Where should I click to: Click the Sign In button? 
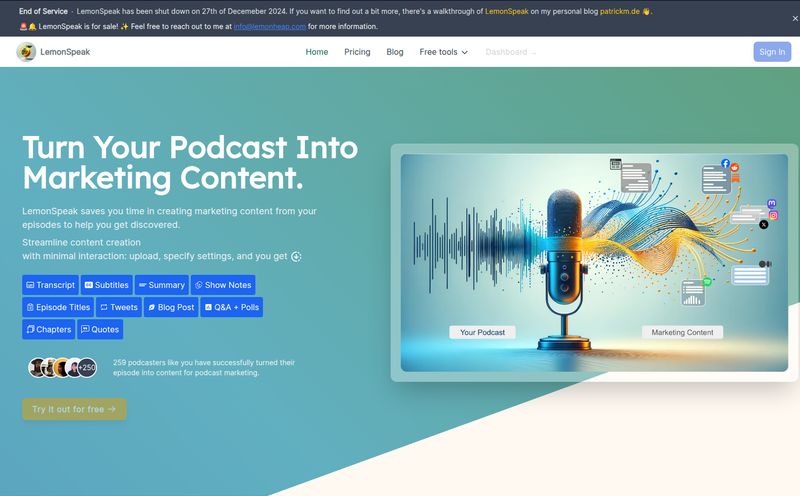772,52
